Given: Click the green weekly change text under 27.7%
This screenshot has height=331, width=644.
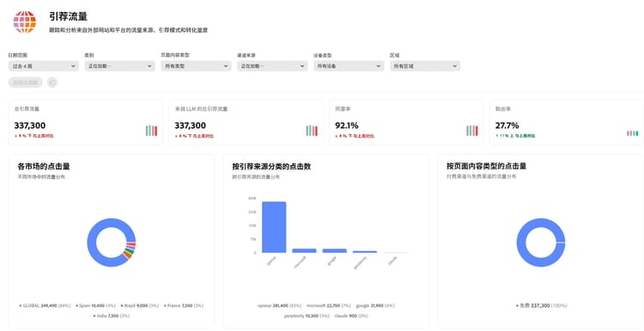Looking at the screenshot, I should (x=515, y=136).
